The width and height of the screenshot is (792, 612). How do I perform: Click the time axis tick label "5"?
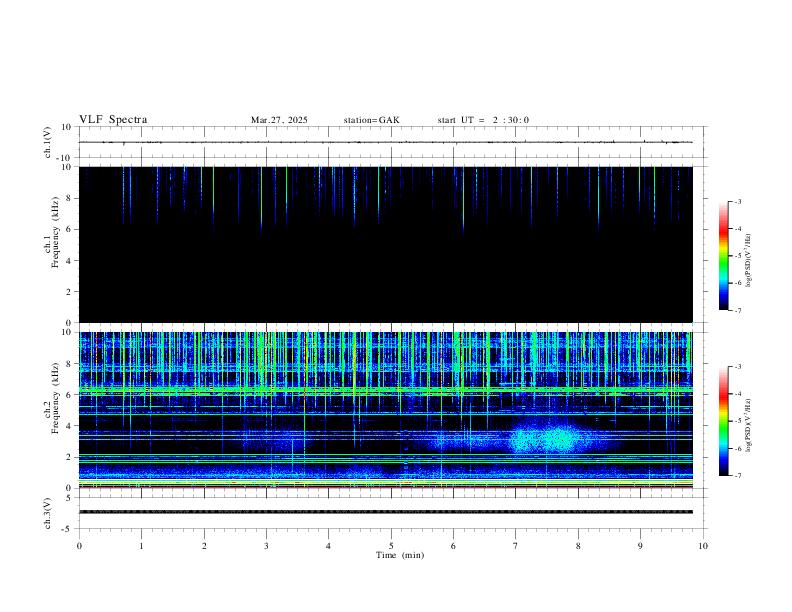tap(391, 546)
